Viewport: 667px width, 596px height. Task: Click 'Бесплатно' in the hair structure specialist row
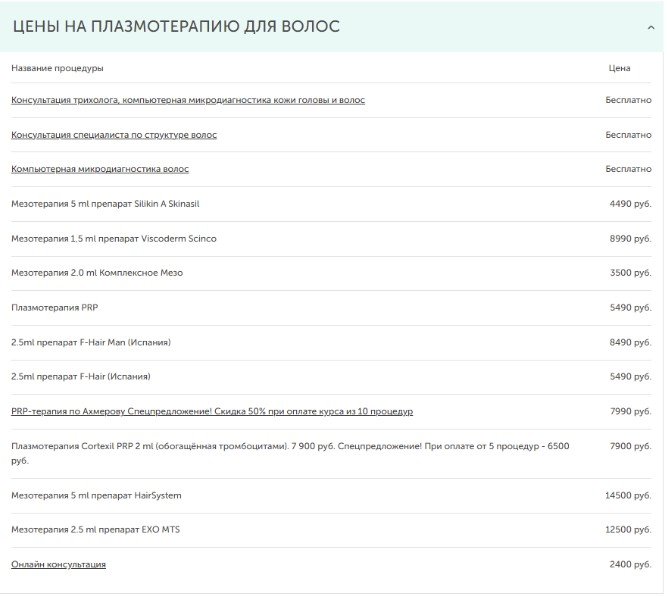628,135
